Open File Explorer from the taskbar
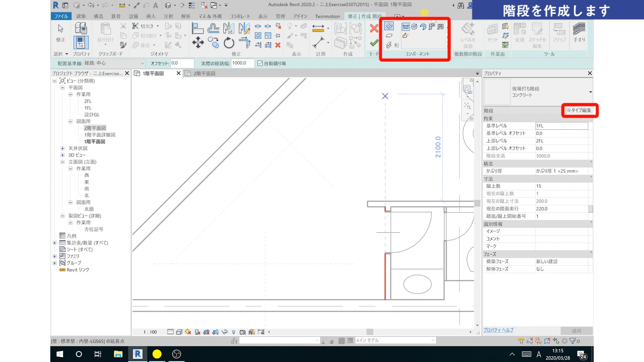 coord(118,354)
